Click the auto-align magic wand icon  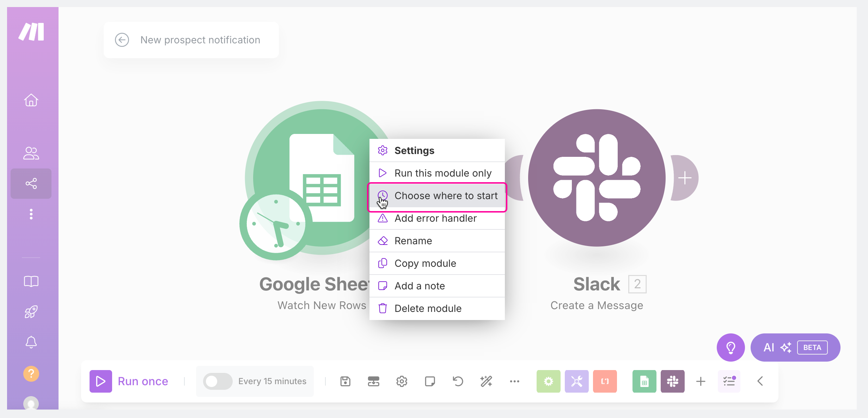(x=486, y=381)
